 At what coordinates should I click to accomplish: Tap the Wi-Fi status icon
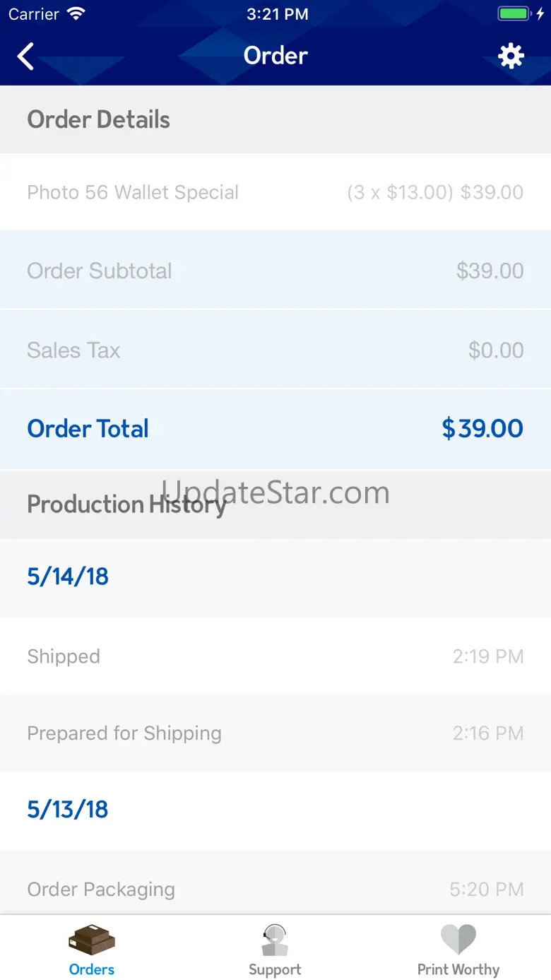[x=75, y=14]
